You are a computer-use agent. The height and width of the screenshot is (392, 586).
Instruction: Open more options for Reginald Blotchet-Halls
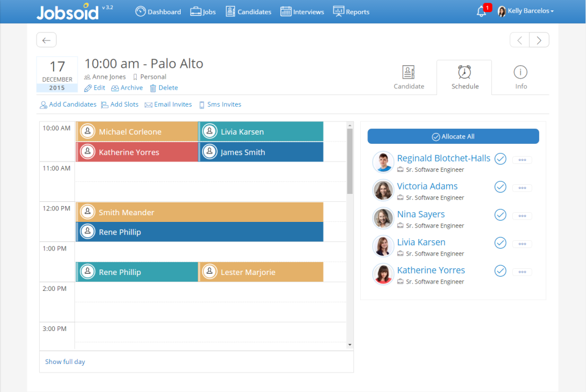coord(522,160)
